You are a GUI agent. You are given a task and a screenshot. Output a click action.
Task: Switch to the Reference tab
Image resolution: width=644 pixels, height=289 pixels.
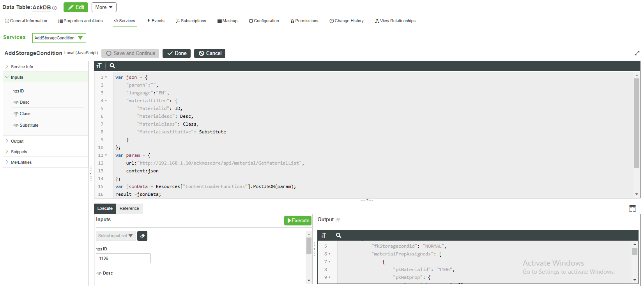pyautogui.click(x=129, y=209)
